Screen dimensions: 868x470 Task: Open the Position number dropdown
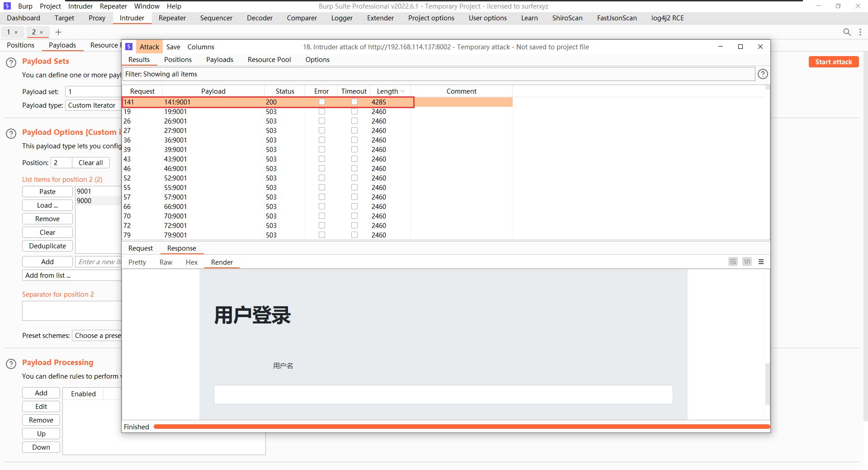tap(61, 163)
